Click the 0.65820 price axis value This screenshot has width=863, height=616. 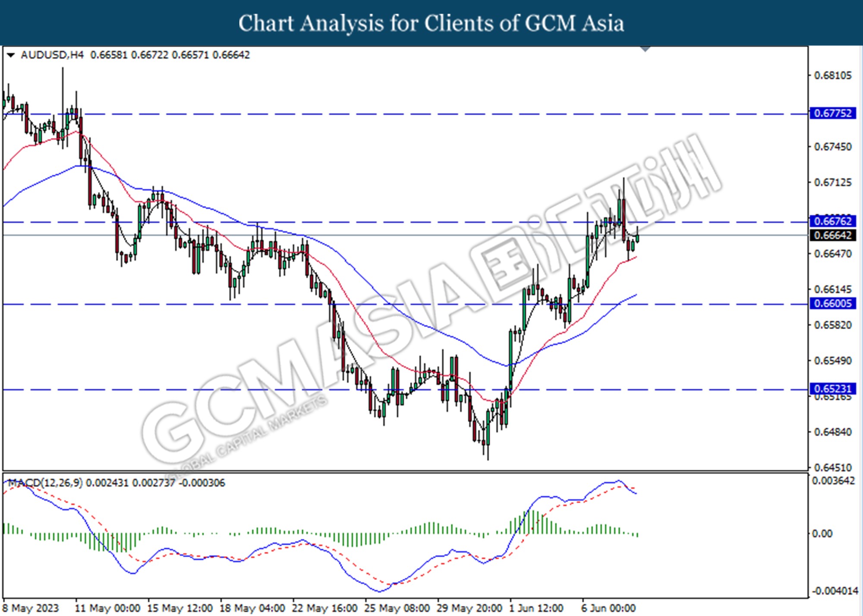[x=833, y=325]
